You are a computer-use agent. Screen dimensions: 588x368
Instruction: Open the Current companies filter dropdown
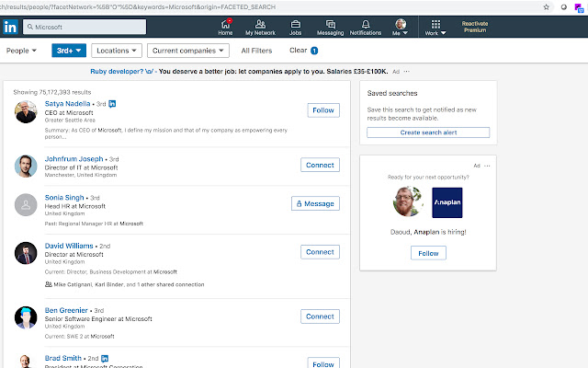click(x=187, y=50)
